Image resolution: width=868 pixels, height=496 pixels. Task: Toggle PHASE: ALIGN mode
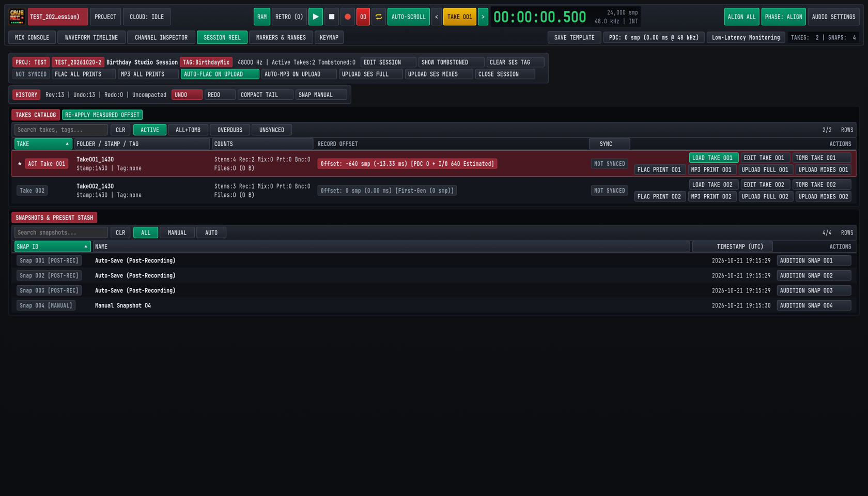[x=784, y=17]
